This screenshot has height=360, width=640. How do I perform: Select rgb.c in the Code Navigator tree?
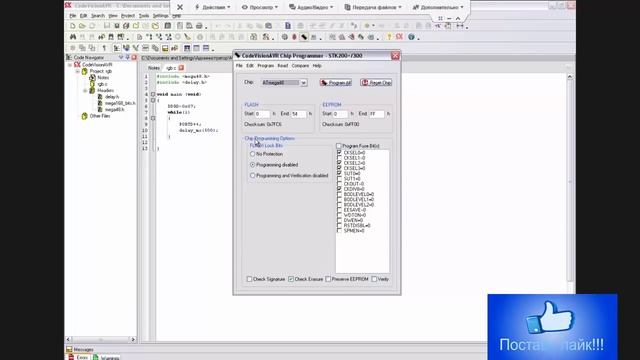point(102,84)
